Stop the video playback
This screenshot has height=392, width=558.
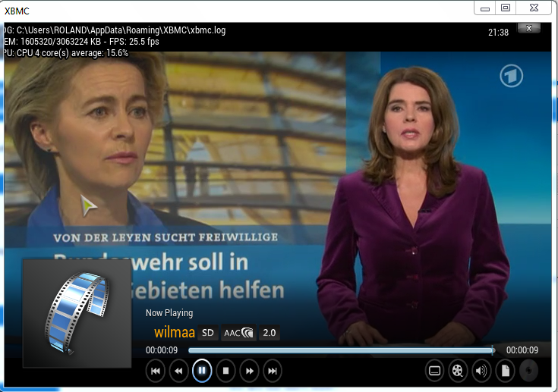coord(225,371)
